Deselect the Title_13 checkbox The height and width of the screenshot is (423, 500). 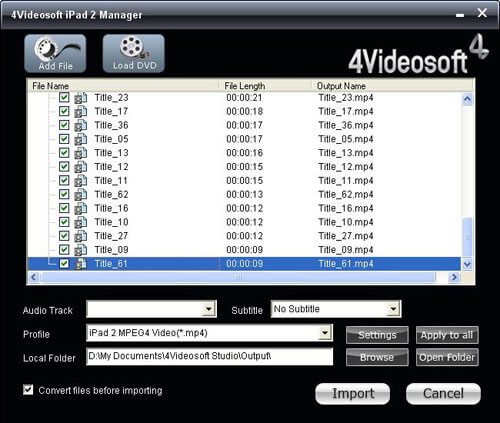point(64,153)
